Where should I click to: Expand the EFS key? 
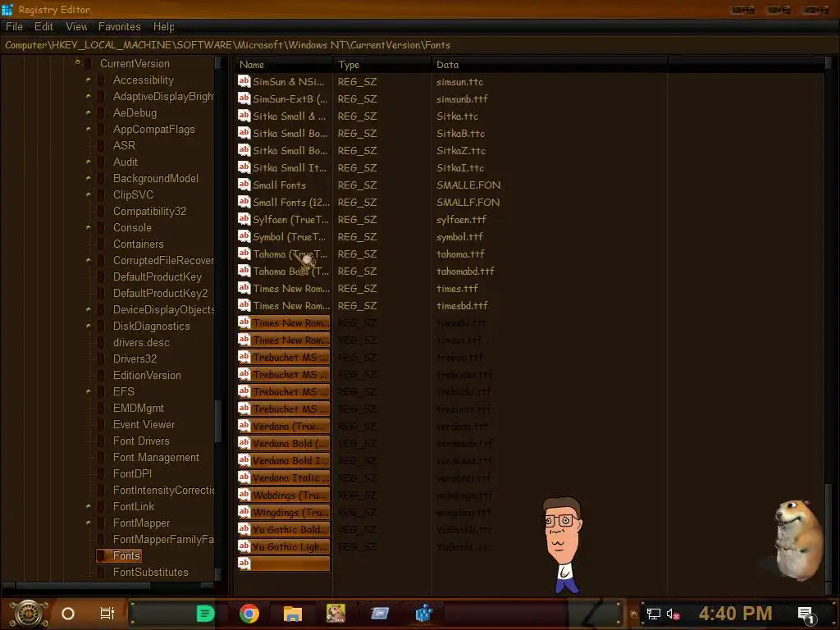(89, 391)
